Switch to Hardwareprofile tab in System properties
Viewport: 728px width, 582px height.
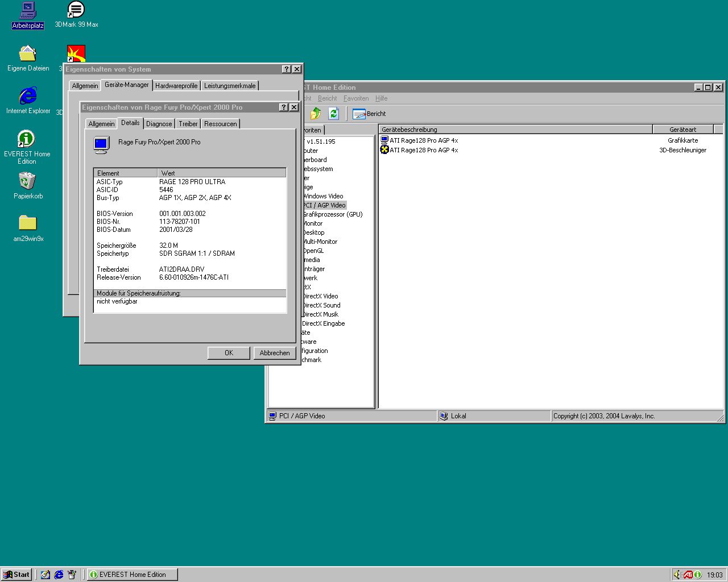click(x=176, y=86)
